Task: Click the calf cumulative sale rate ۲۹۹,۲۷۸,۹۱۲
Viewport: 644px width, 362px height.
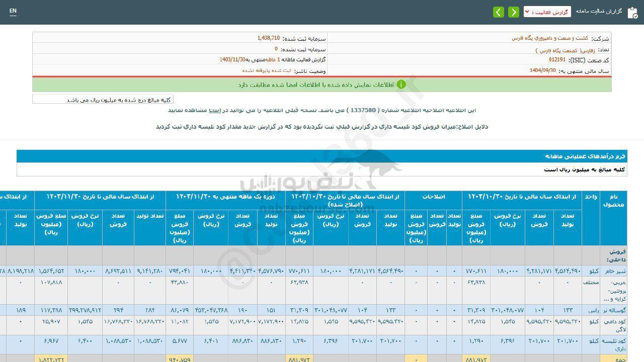Action: coord(85,310)
